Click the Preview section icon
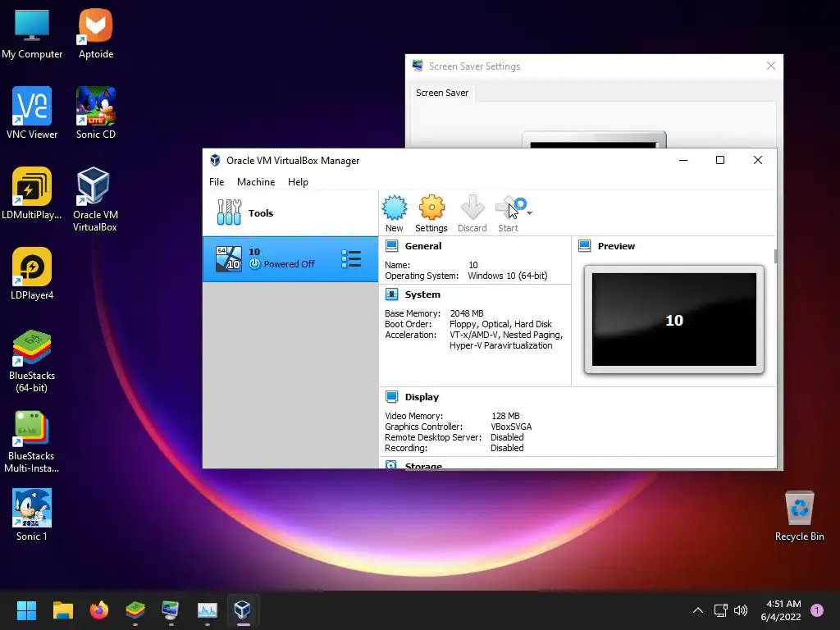The height and width of the screenshot is (630, 840). click(584, 246)
